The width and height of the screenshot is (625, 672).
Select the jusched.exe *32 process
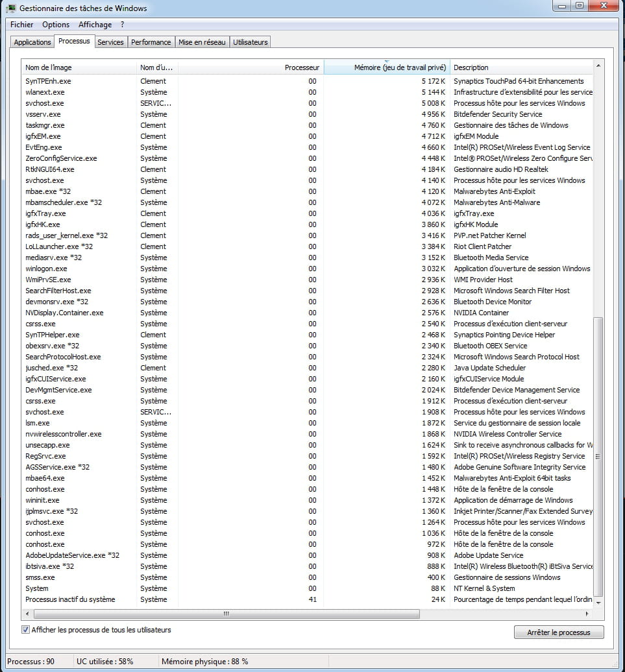(307, 368)
